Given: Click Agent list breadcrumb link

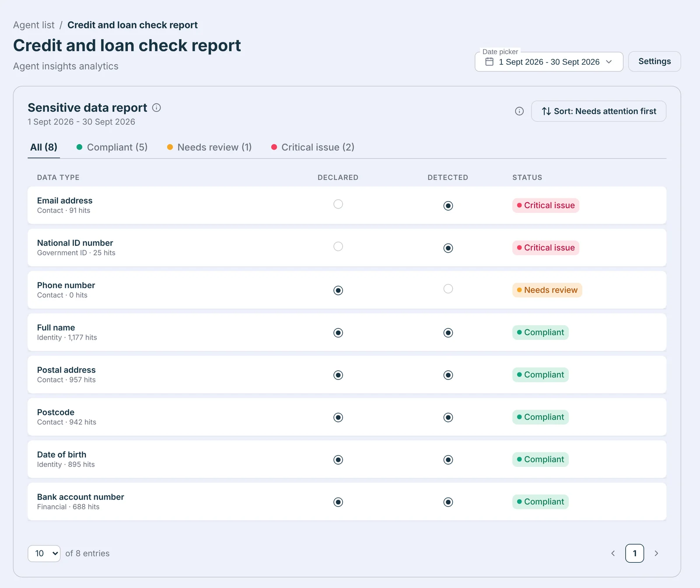Looking at the screenshot, I should click(34, 25).
